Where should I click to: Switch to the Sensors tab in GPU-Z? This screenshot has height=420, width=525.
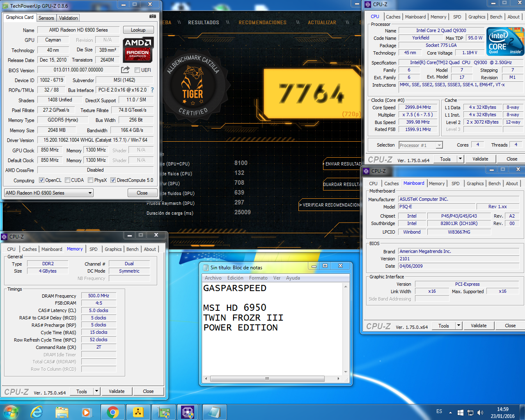pyautogui.click(x=46, y=18)
